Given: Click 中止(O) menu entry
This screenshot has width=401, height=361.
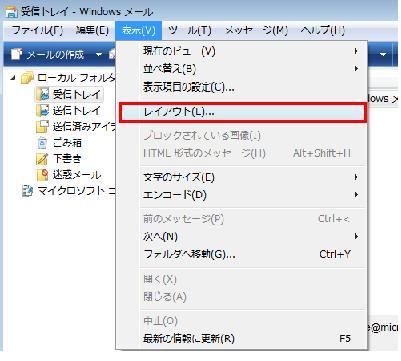Looking at the screenshot, I should 242,321.
